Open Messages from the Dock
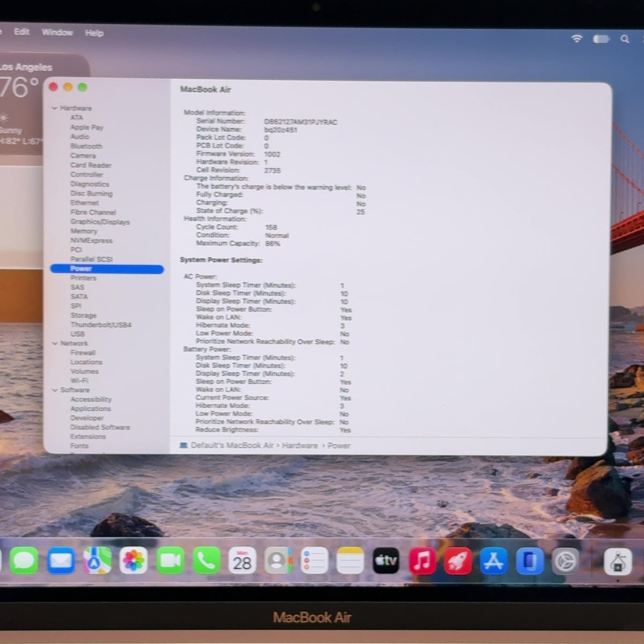 pos(24,561)
